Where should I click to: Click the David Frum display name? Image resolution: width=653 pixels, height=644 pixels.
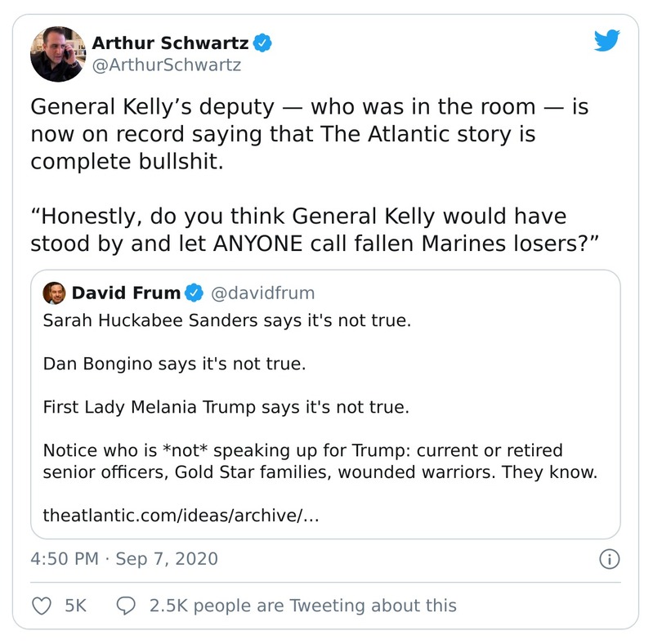click(126, 293)
